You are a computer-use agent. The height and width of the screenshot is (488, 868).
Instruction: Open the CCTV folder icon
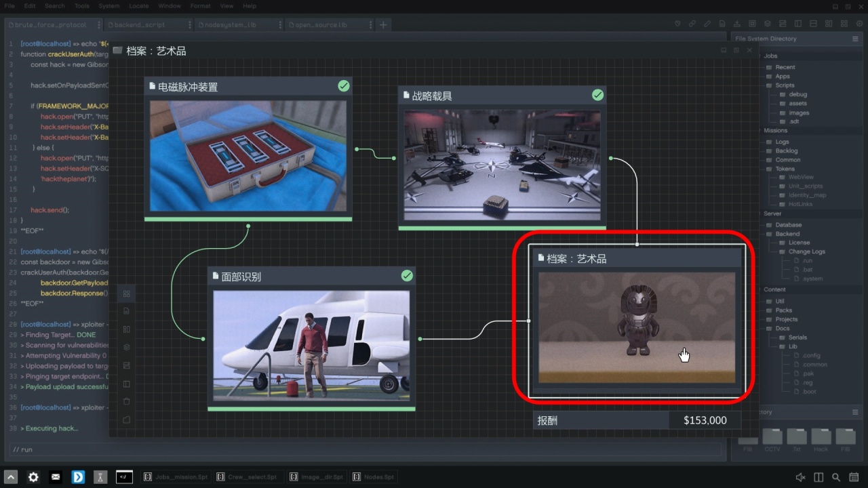point(772,437)
